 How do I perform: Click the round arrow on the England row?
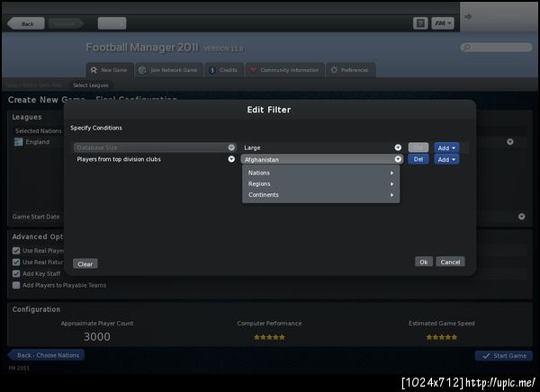(510, 142)
